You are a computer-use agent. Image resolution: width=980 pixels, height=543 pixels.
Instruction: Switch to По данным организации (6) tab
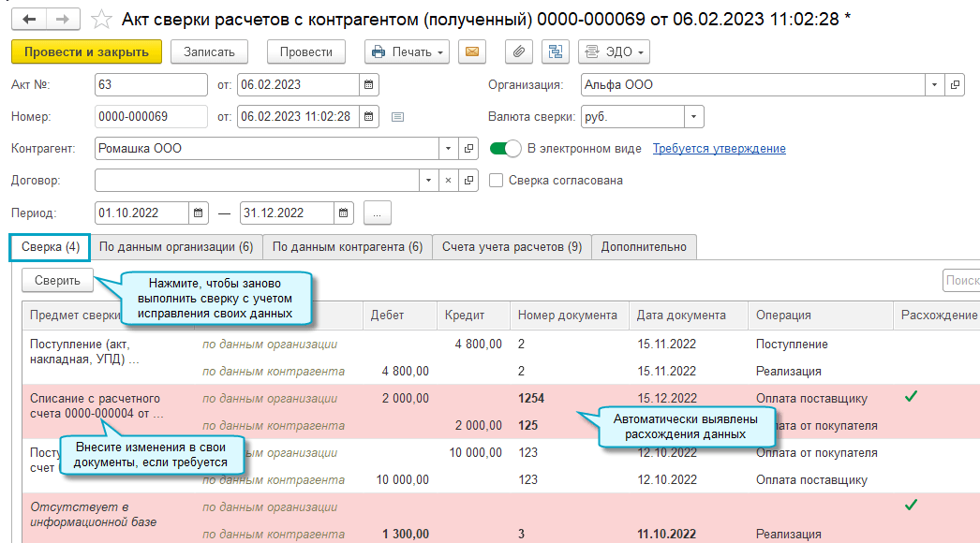(176, 247)
